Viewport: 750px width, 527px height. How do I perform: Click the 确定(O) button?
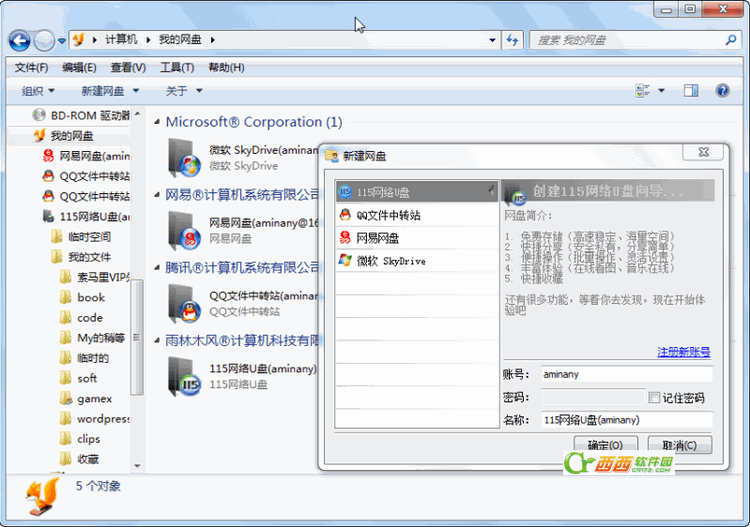[x=605, y=445]
